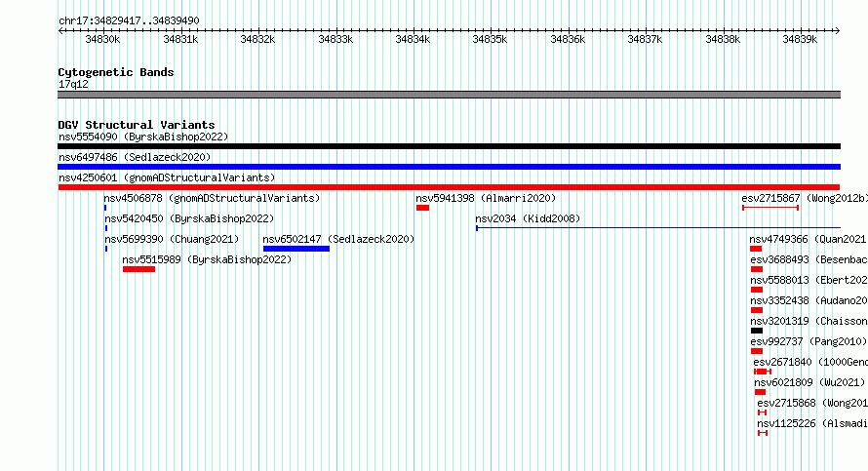Click the 34835k ruler tick
This screenshot has height=471, width=868.
click(490, 39)
